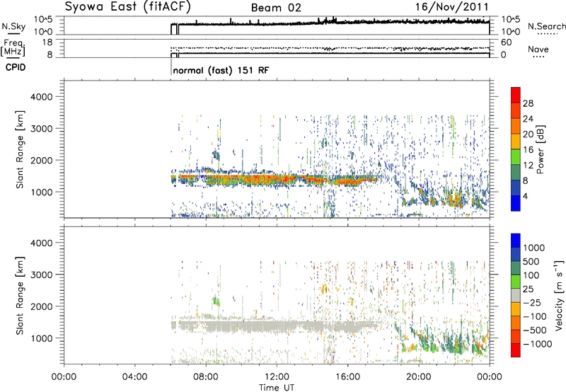
Task: Click the '20:00' time tick label
Action: pos(418,377)
